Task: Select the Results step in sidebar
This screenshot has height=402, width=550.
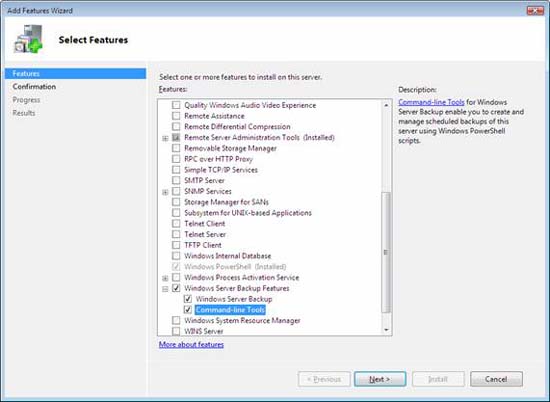Action: [x=24, y=113]
